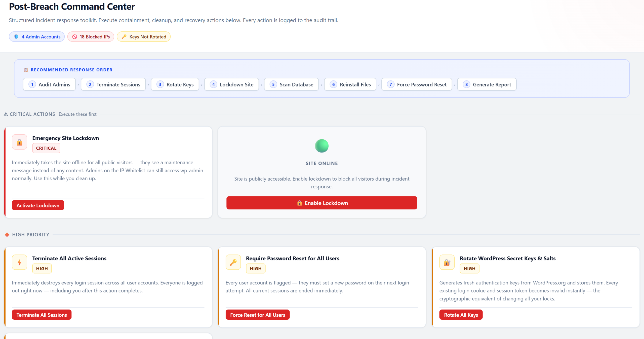This screenshot has width=644, height=339.
Task: Click the lightning bolt Terminate Sessions icon
Action: coord(19,263)
